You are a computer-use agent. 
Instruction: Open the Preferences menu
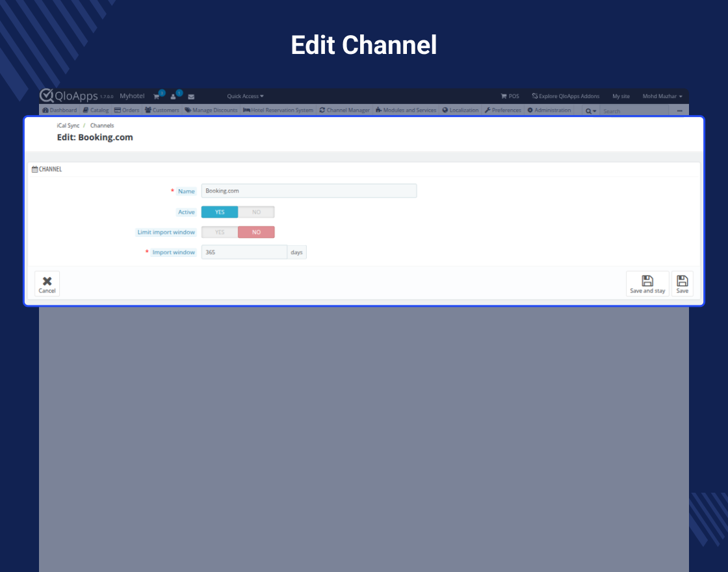point(503,110)
